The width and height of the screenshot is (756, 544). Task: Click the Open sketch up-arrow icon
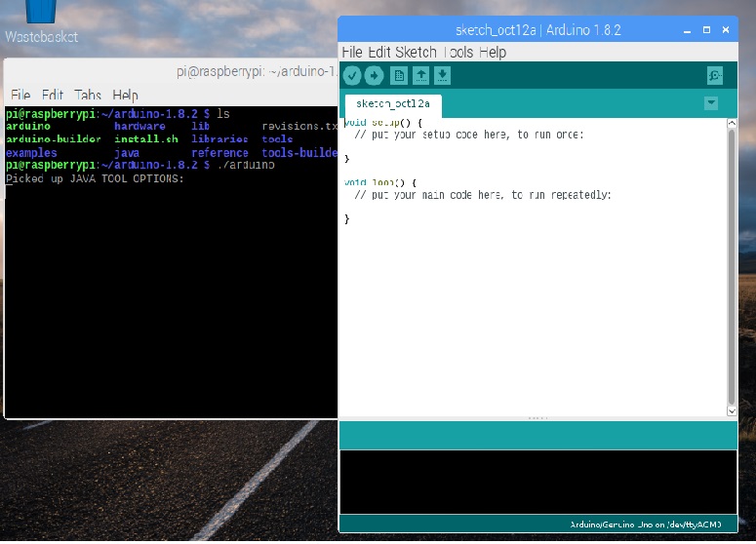click(420, 76)
